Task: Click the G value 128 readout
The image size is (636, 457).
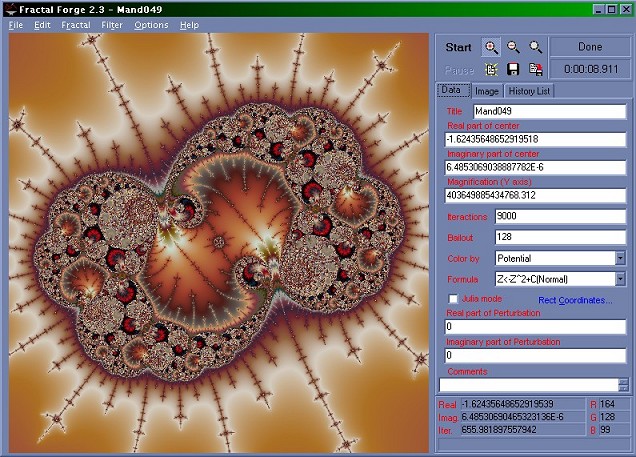Action: tap(614, 417)
